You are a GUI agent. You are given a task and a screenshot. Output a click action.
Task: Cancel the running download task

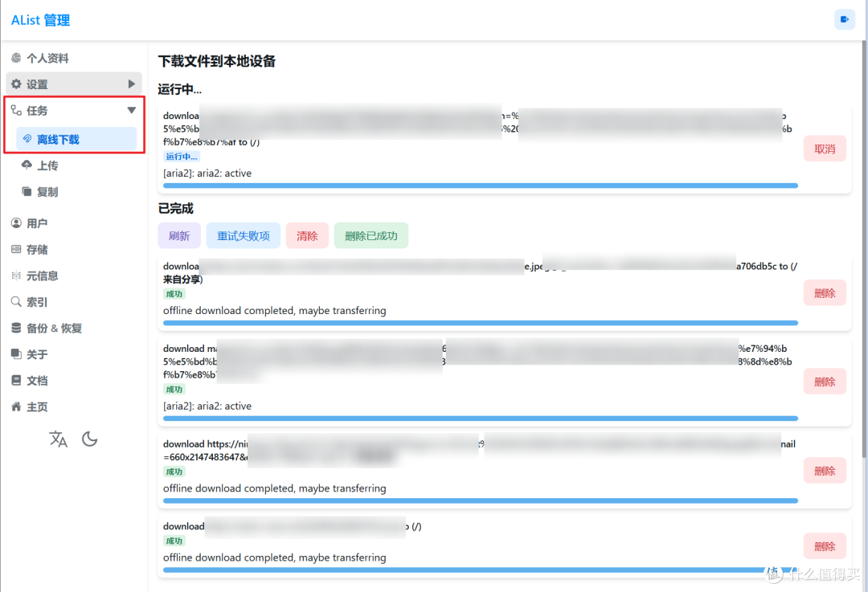click(825, 149)
